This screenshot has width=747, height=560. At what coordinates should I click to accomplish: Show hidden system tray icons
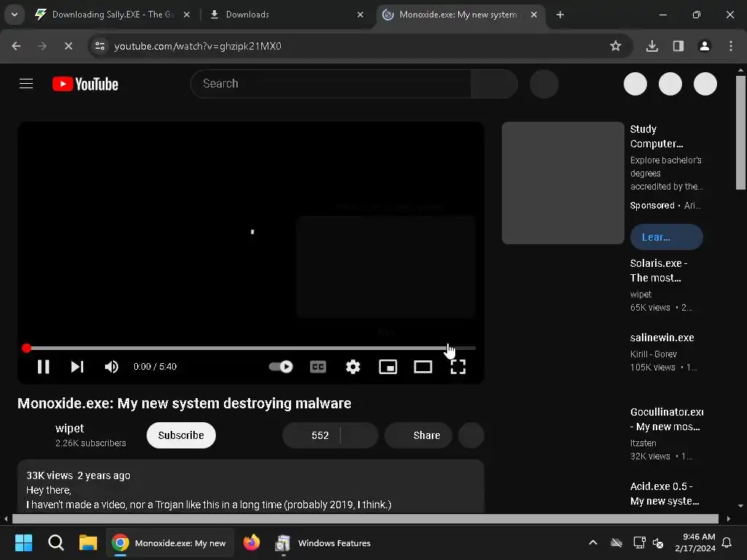pyautogui.click(x=593, y=542)
